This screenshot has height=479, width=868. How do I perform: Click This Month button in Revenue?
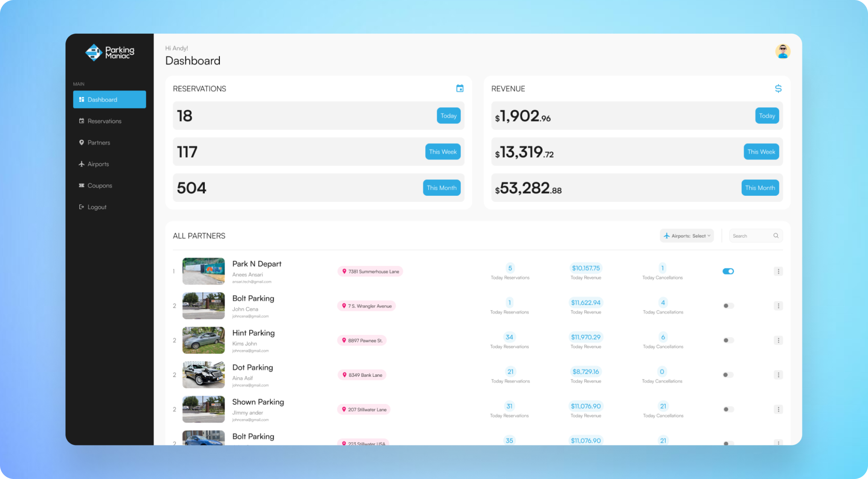click(760, 188)
